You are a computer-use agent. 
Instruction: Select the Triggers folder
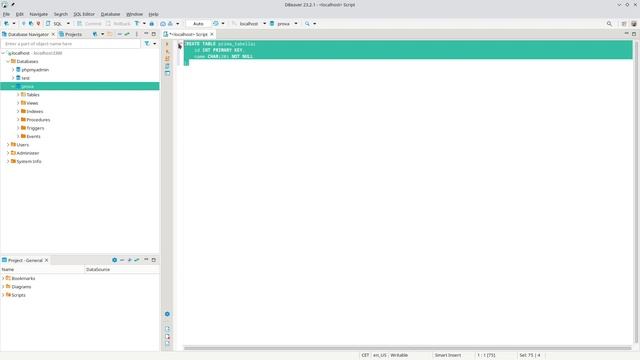pos(35,128)
